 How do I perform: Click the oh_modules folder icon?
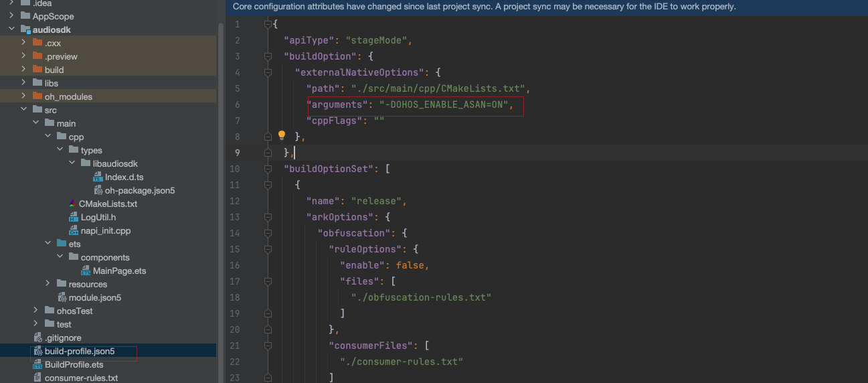[37, 96]
